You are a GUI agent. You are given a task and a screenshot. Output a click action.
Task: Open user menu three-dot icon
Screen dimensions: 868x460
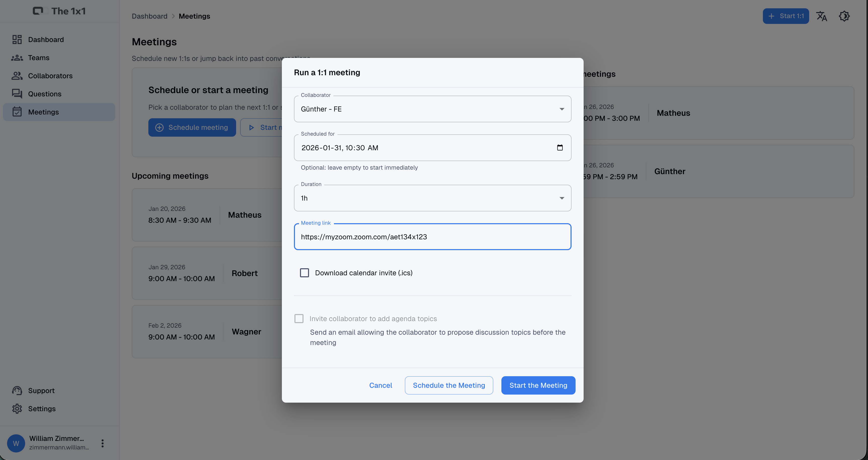tap(102, 443)
